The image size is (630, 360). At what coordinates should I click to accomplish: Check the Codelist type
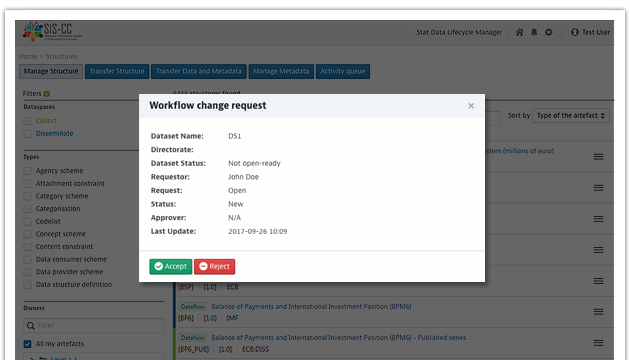[27, 221]
